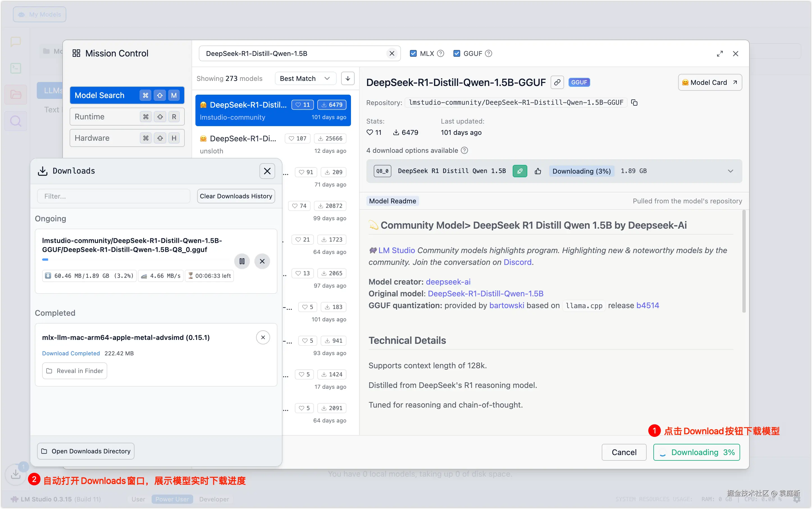Image resolution: width=812 pixels, height=509 pixels.
Task: Click Downloading (3%) status label
Action: (581, 171)
